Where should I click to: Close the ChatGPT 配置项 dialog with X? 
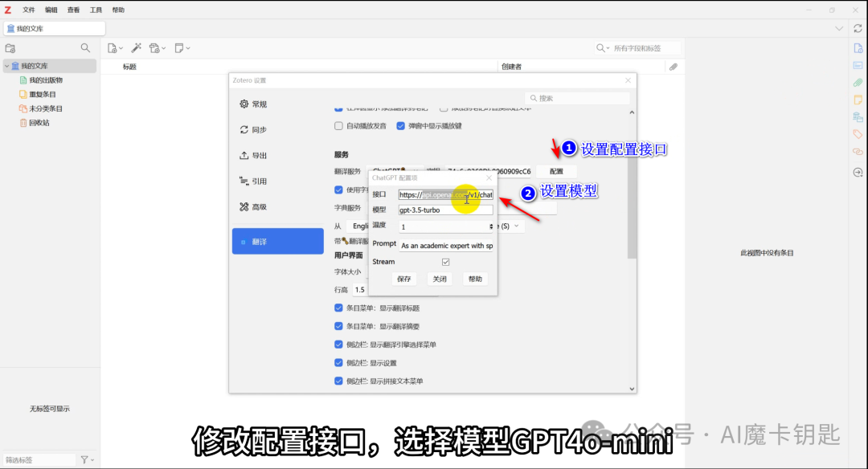(489, 177)
